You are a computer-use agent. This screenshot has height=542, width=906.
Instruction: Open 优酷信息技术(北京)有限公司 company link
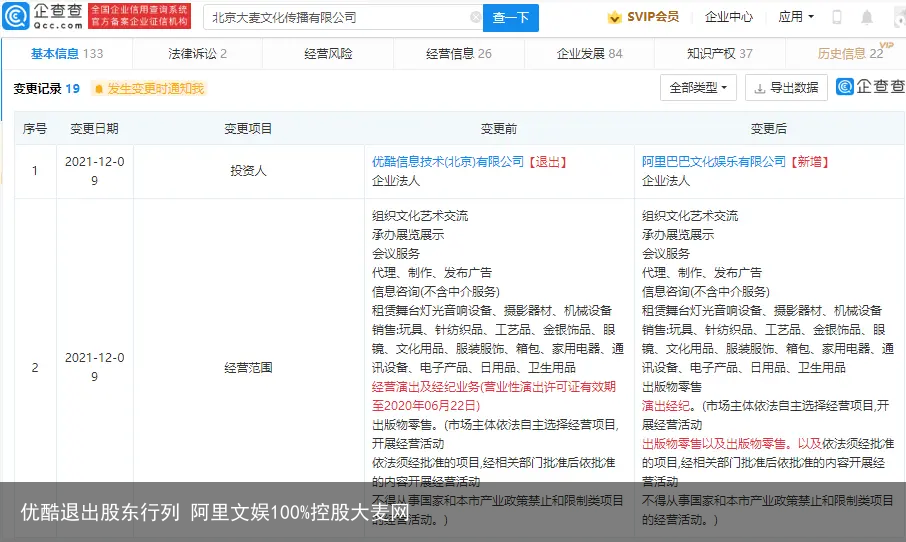(x=448, y=162)
